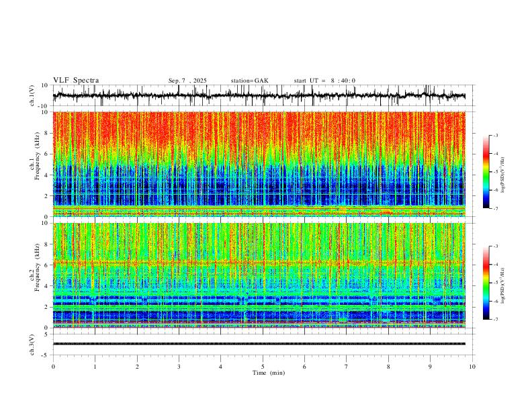Click "4" kHz tick of ch.1 spectrogram
The width and height of the screenshot is (532, 411).
click(47, 175)
